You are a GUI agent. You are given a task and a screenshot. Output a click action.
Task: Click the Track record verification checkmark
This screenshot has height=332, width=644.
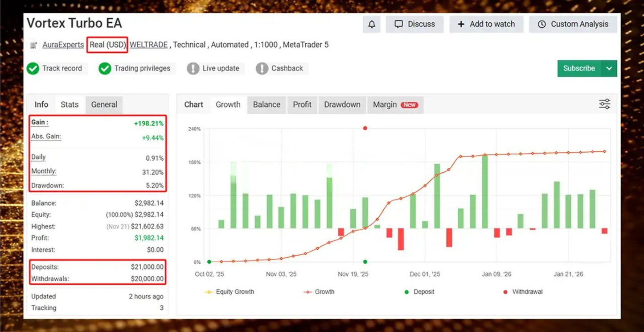pos(33,68)
